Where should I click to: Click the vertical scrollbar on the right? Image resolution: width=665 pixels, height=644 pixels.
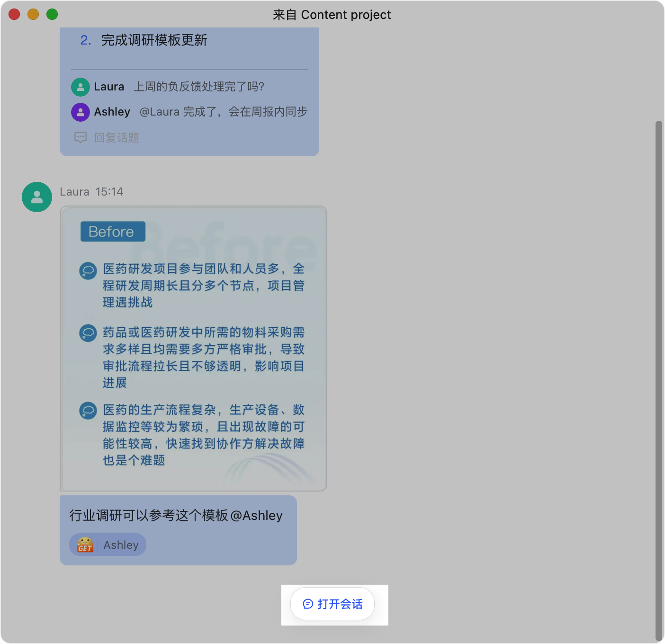(x=658, y=379)
